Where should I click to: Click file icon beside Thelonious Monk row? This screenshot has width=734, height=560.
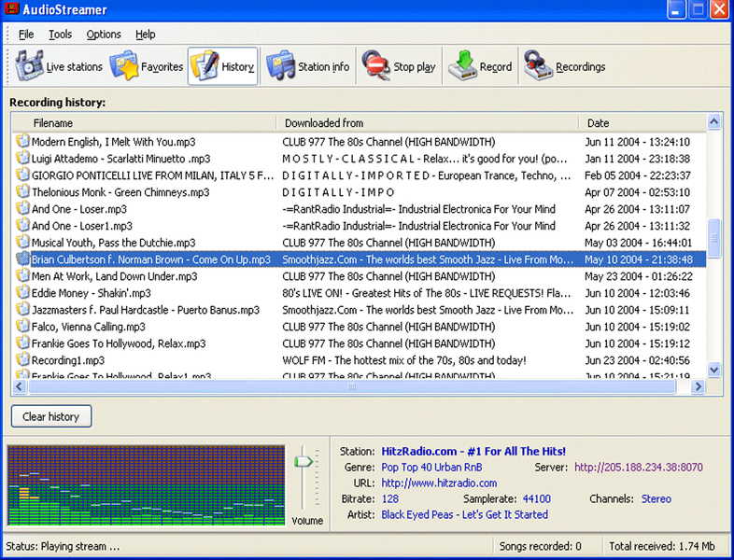(x=22, y=191)
